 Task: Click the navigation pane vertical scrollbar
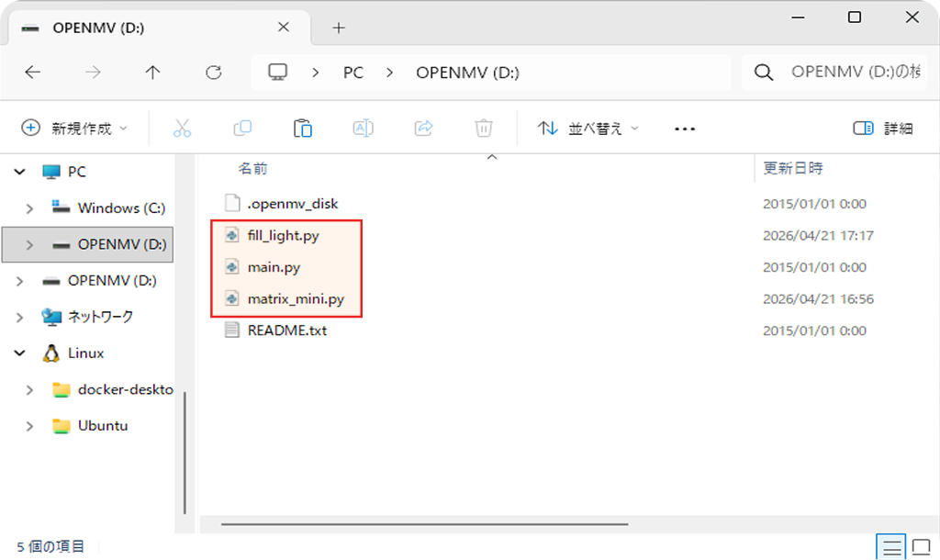(185, 453)
